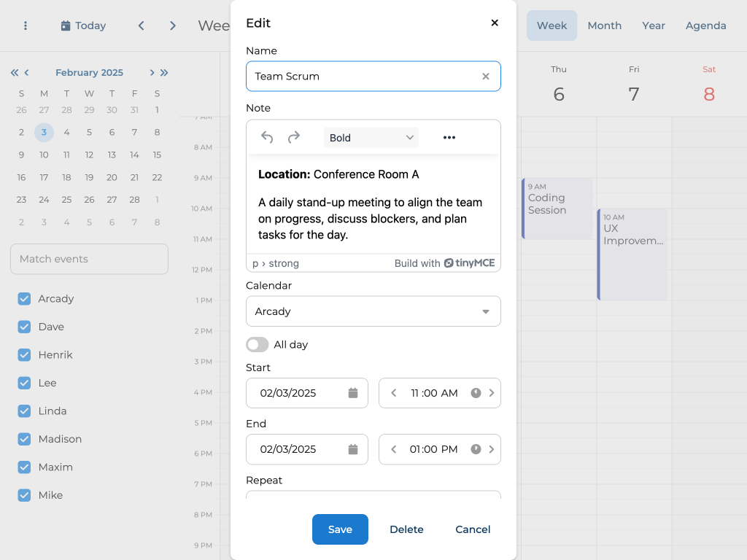Image resolution: width=747 pixels, height=560 pixels.
Task: Switch to the Month view tab
Action: tap(604, 26)
